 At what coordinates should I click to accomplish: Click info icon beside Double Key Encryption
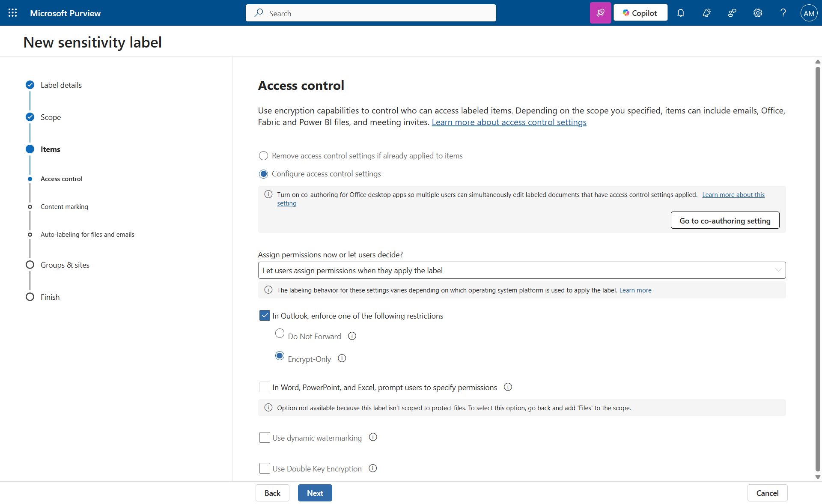373,468
